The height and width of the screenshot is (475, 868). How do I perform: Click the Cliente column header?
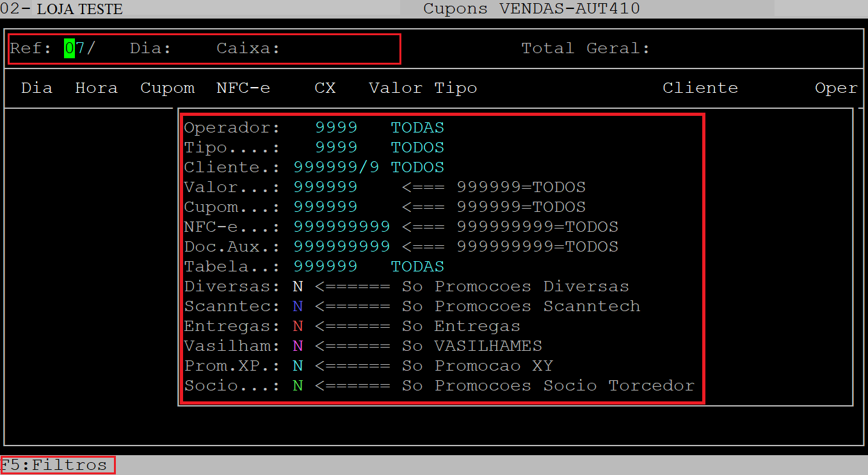point(700,88)
